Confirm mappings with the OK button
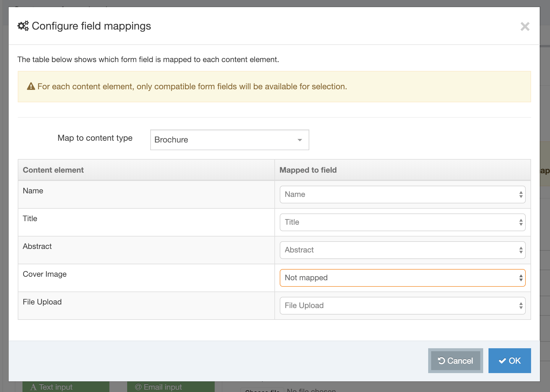The width and height of the screenshot is (550, 392). click(509, 361)
